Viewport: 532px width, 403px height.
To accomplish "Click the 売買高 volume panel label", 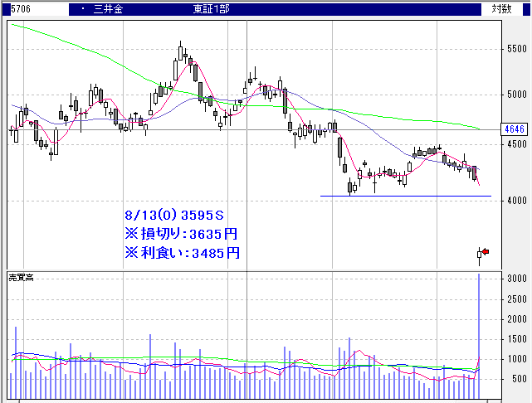I will click(x=22, y=276).
